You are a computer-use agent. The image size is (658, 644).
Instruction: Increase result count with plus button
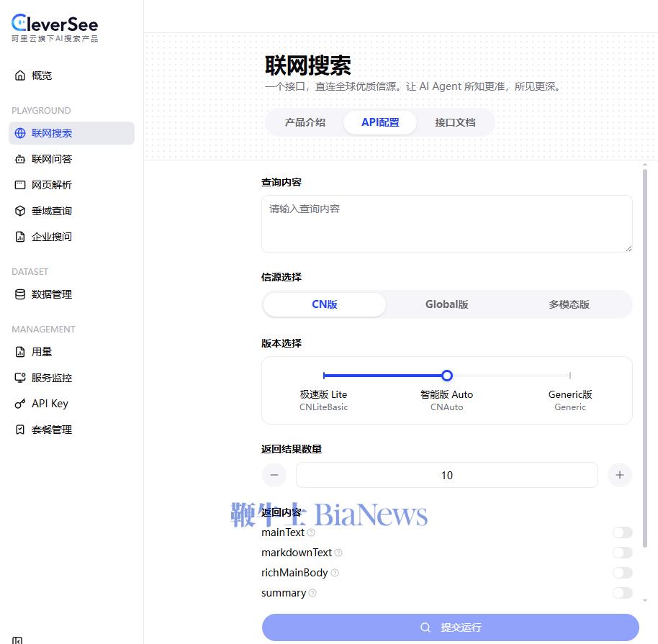[x=620, y=475]
